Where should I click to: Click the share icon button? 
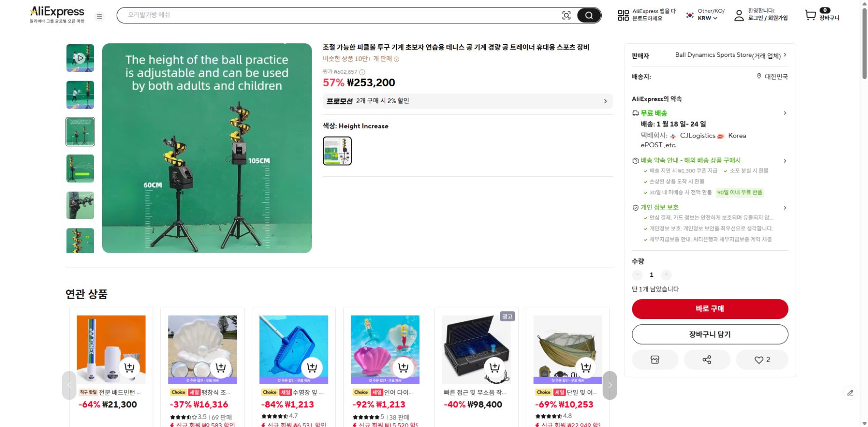707,359
